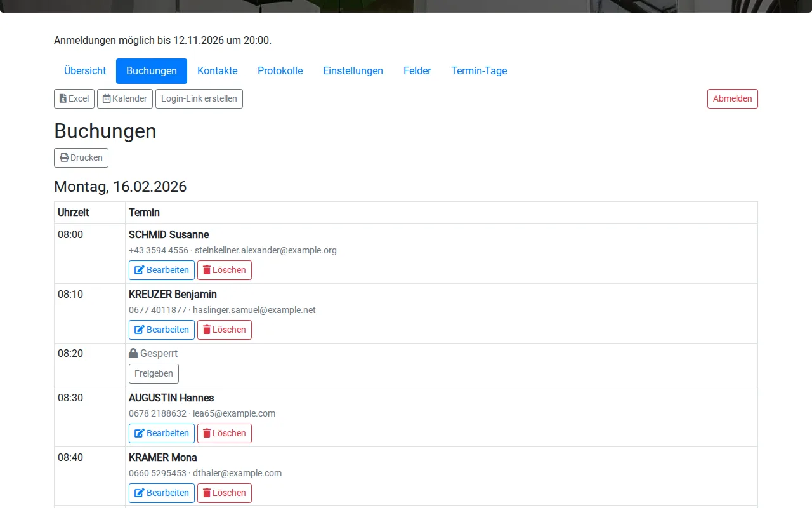The height and width of the screenshot is (508, 812).
Task: Release the locked 08:20 slot with Freigeben
Action: [x=154, y=373]
